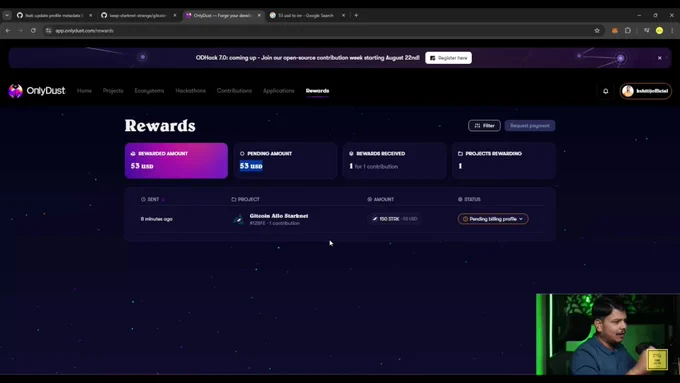This screenshot has height=383, width=680.
Task: Click the Rewards Received card
Action: (x=394, y=160)
